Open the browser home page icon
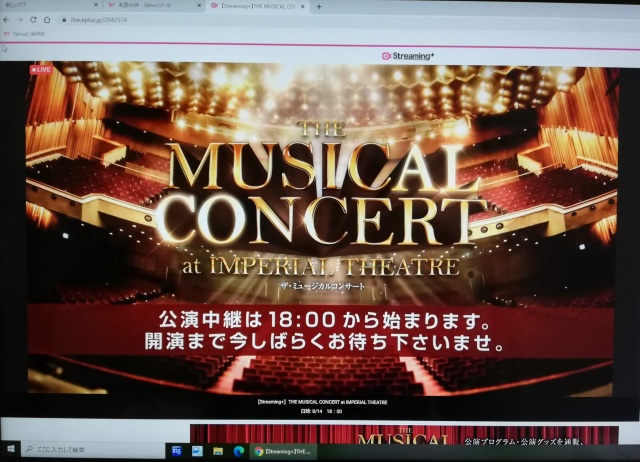 [47, 20]
